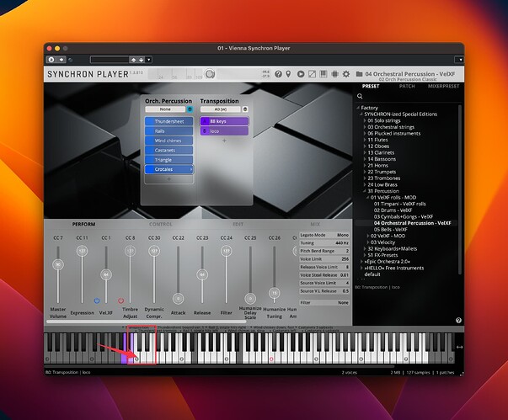Click the previous preset up arrow
The width and height of the screenshot is (508, 420).
coord(133,60)
